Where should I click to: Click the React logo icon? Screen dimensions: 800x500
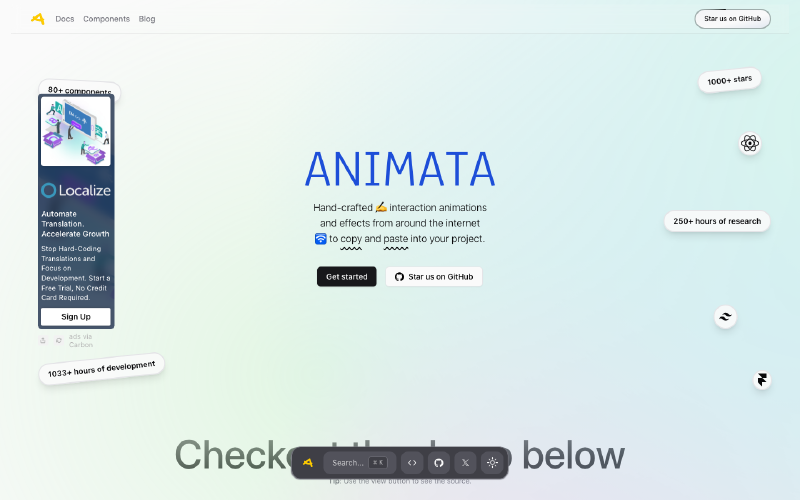[750, 144]
